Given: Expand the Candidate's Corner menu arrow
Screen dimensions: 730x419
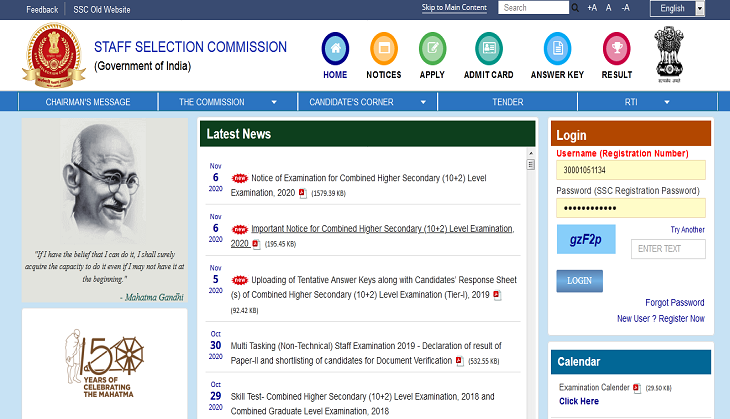Looking at the screenshot, I should coord(423,102).
